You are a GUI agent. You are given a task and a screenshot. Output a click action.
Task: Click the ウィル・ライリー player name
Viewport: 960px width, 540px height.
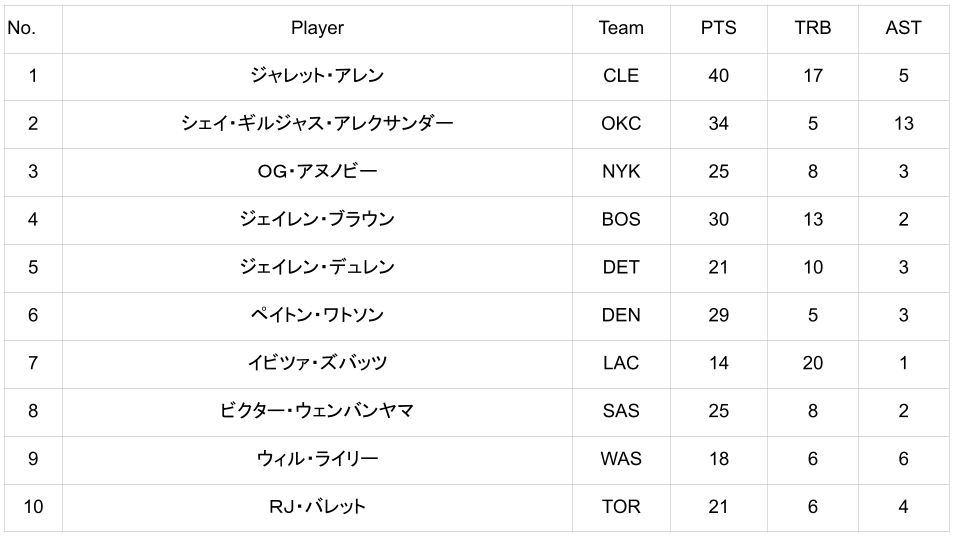click(x=317, y=459)
